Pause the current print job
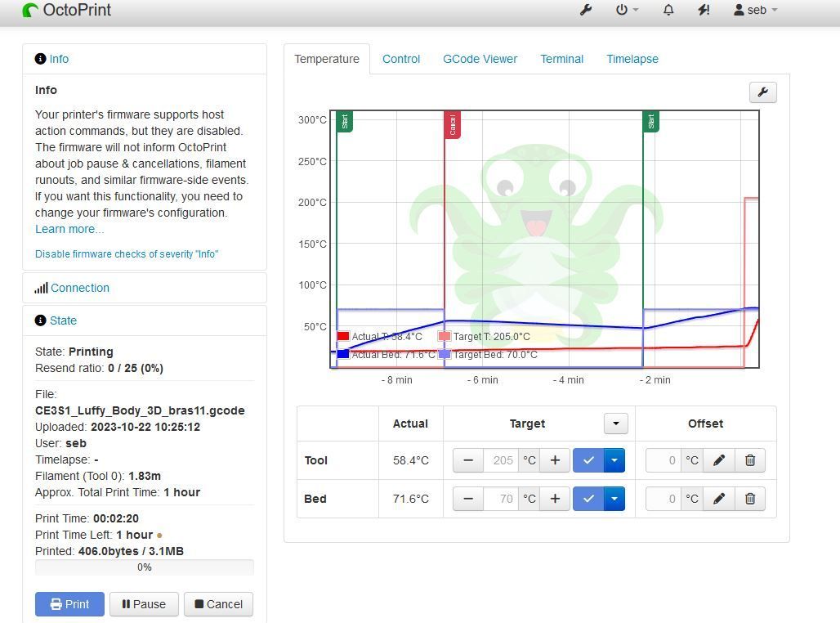This screenshot has width=840, height=623. 144,604
